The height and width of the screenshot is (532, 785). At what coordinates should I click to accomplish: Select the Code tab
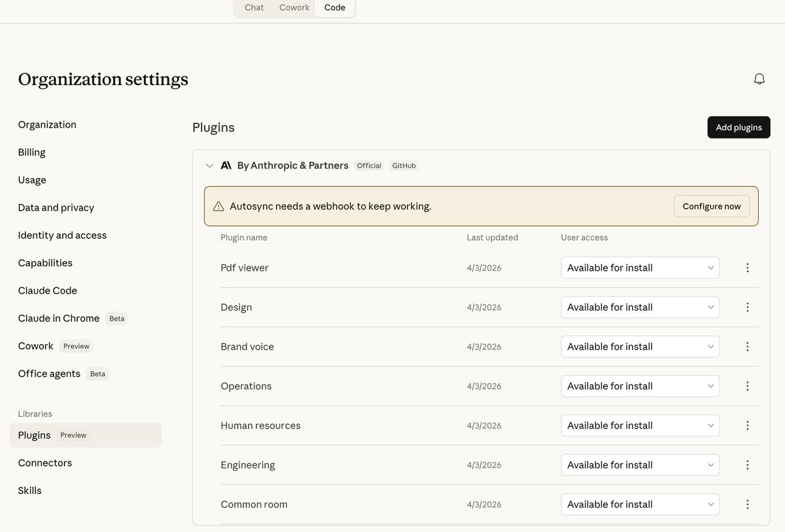[x=334, y=8]
